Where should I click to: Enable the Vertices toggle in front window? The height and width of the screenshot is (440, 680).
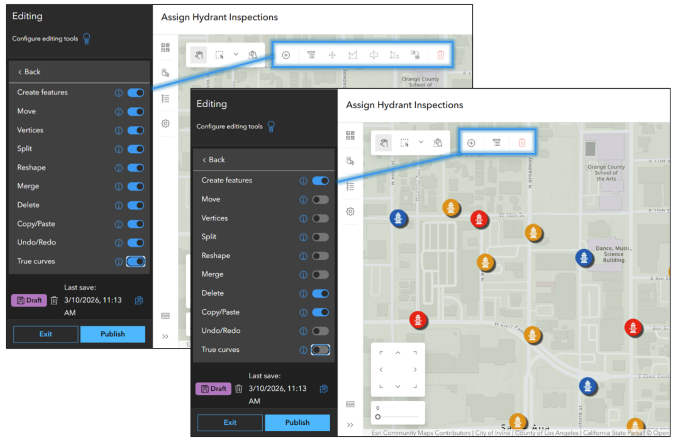point(320,218)
